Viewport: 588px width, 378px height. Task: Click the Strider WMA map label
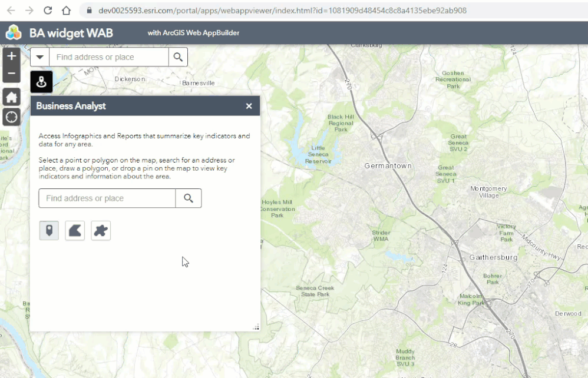click(x=381, y=236)
